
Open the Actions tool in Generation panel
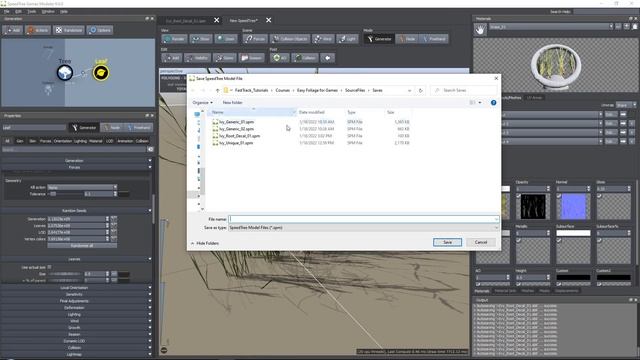38,30
